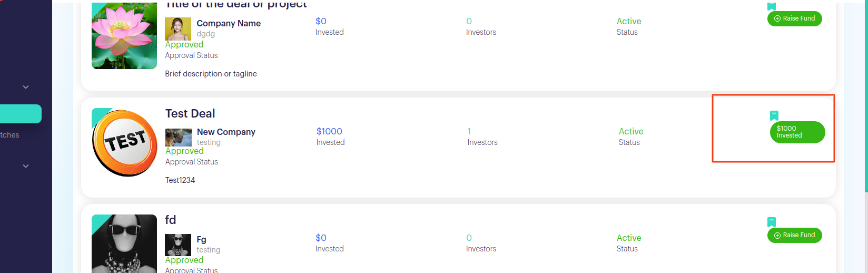Select the Fg company avatar
This screenshot has width=868, height=273.
point(178,245)
